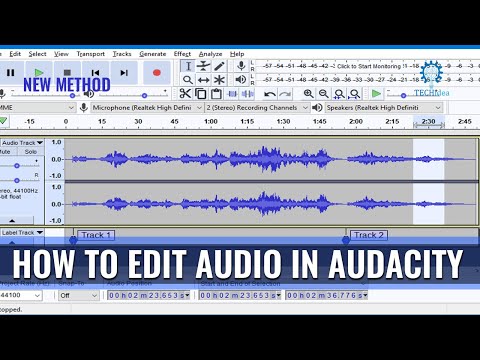Start recording with the red Record button

(x=157, y=72)
